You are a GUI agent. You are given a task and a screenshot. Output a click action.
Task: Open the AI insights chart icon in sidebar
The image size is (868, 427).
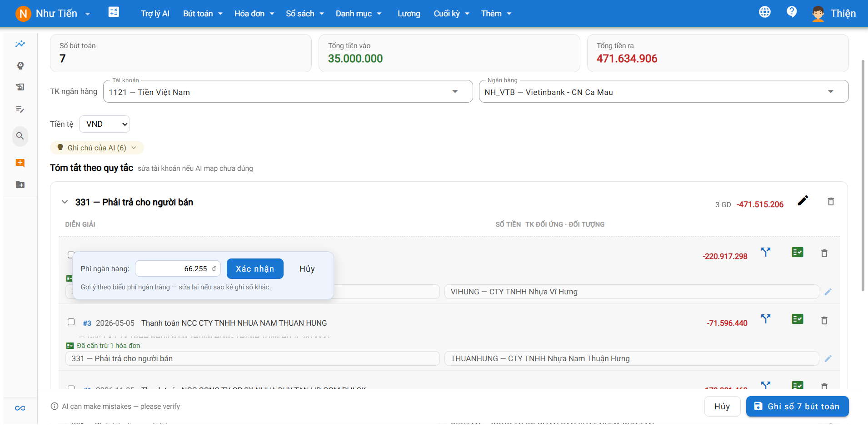point(20,44)
